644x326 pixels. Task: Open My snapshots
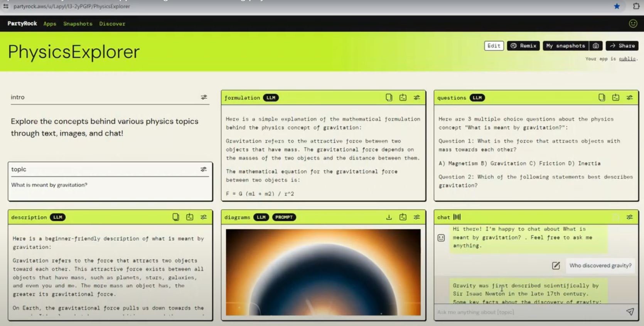click(x=566, y=46)
